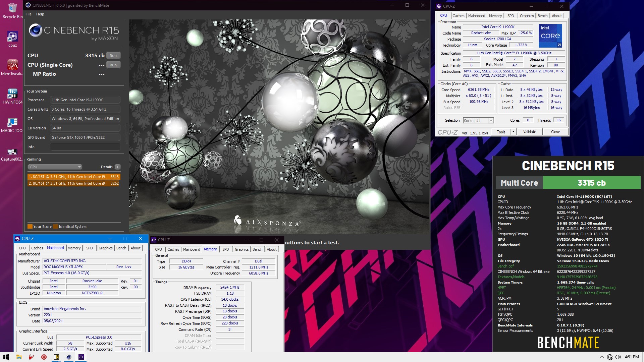Open CPU tab in the Mainboard CPU-Z window
The width and height of the screenshot is (644, 362).
click(x=22, y=248)
